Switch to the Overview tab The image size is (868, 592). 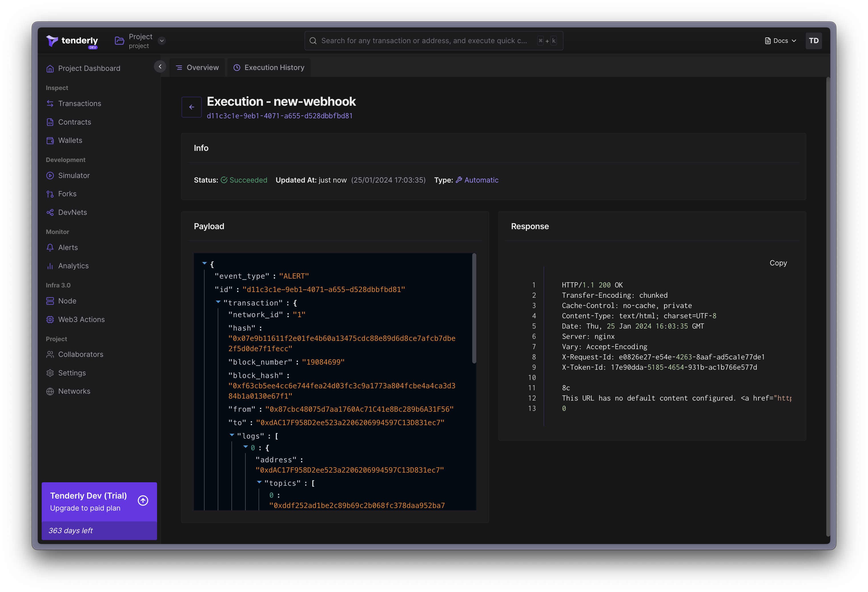pos(197,68)
